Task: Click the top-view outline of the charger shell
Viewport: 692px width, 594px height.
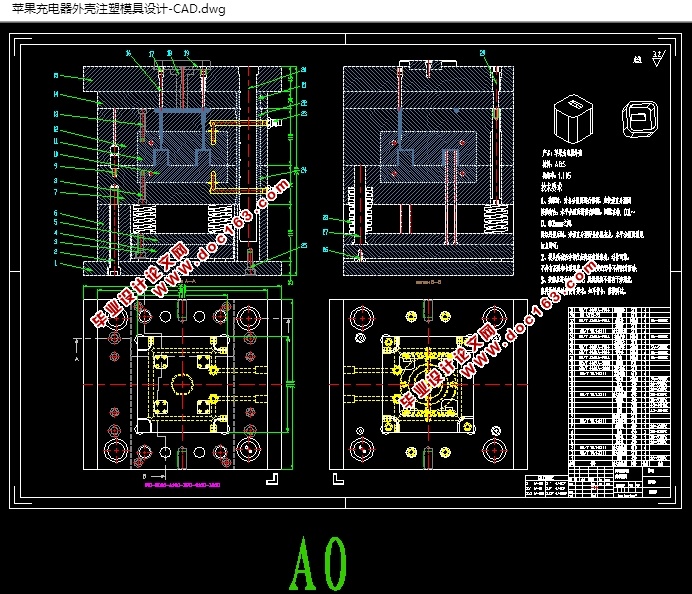Action: click(640, 119)
